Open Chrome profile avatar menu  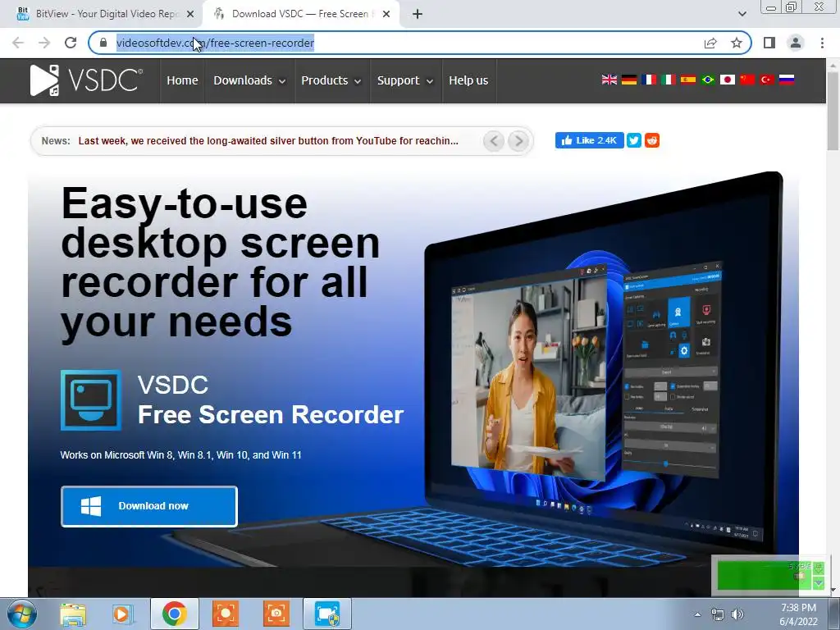click(796, 43)
